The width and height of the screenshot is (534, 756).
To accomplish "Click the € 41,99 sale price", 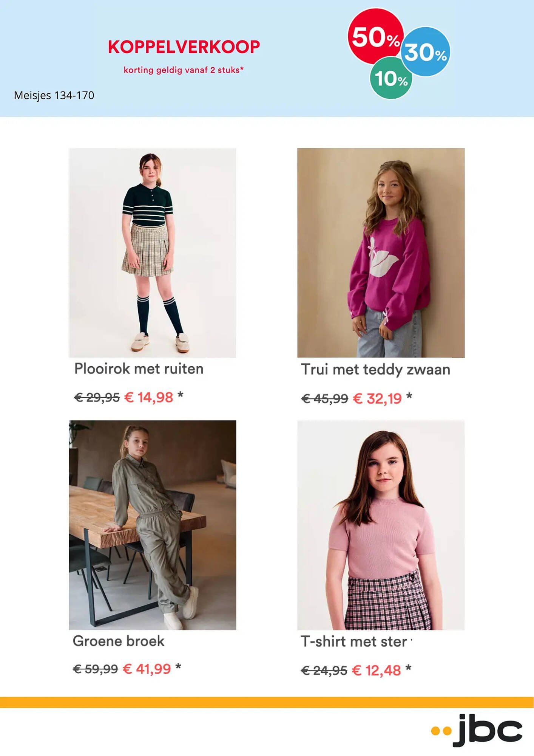I will pyautogui.click(x=147, y=669).
